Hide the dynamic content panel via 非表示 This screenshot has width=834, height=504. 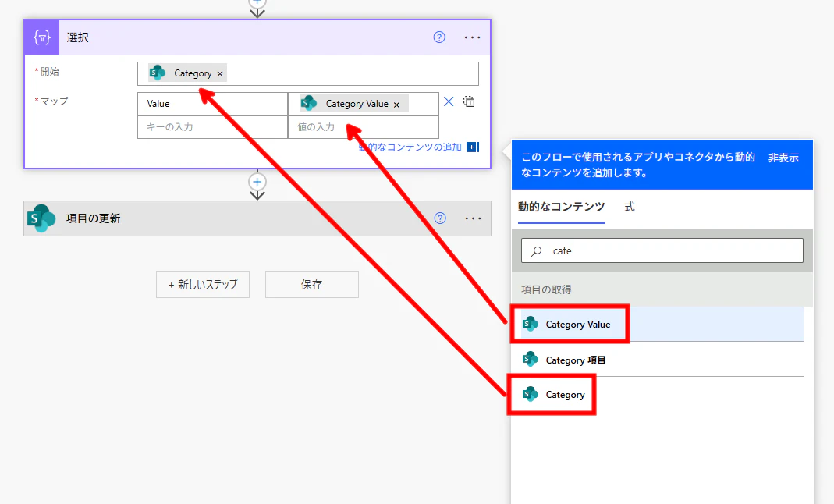[783, 158]
